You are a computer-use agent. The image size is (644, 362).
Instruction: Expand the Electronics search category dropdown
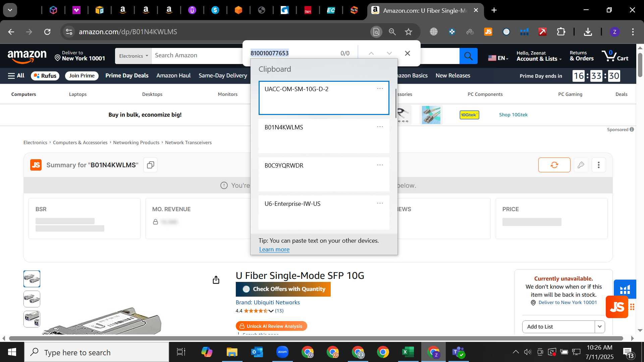(x=133, y=56)
